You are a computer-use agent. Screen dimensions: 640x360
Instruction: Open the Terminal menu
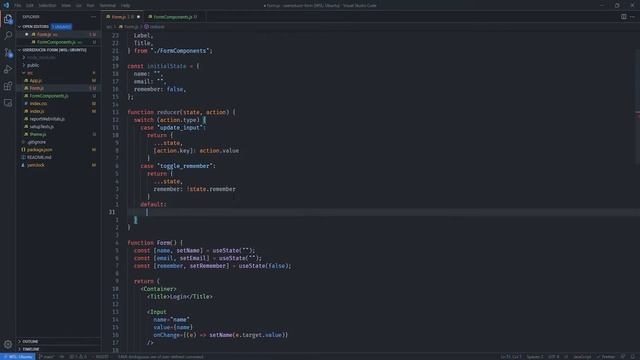pos(108,6)
